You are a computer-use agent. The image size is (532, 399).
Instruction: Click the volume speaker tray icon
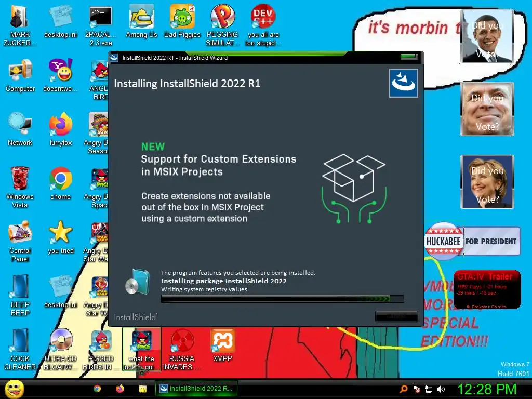(x=441, y=389)
